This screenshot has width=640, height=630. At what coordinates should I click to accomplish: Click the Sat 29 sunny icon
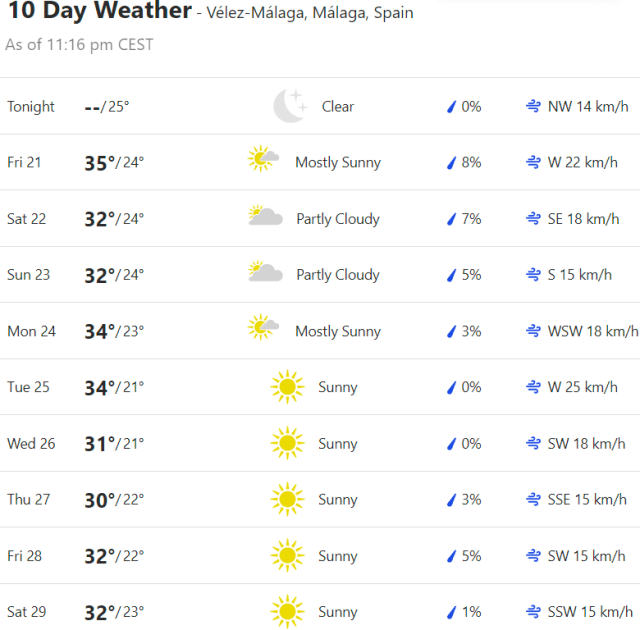pyautogui.click(x=287, y=611)
